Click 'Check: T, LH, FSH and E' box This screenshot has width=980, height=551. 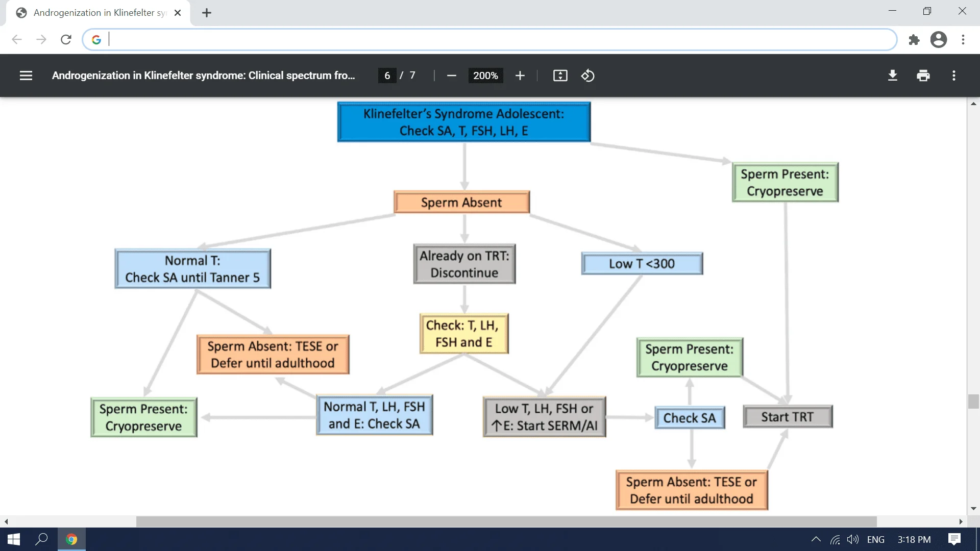coord(464,334)
